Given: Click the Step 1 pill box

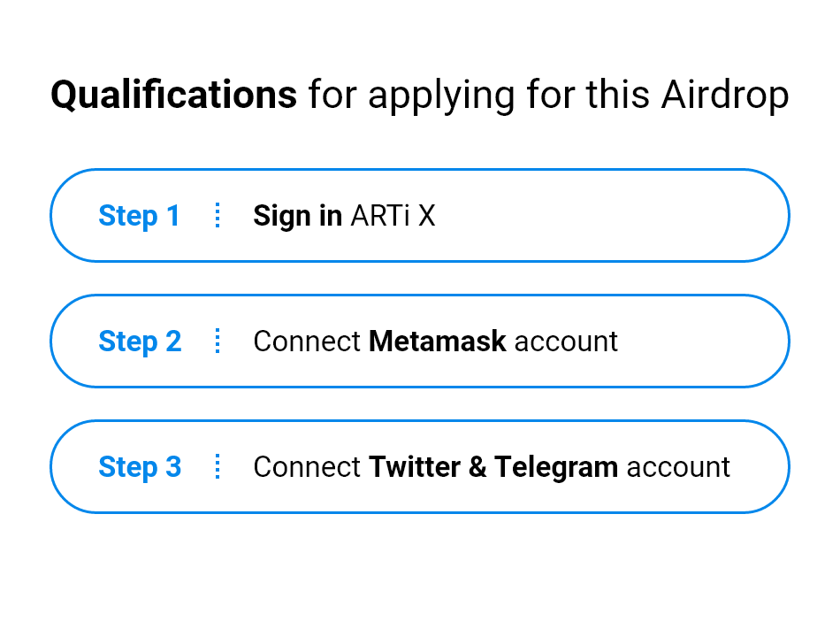Looking at the screenshot, I should point(420,216).
